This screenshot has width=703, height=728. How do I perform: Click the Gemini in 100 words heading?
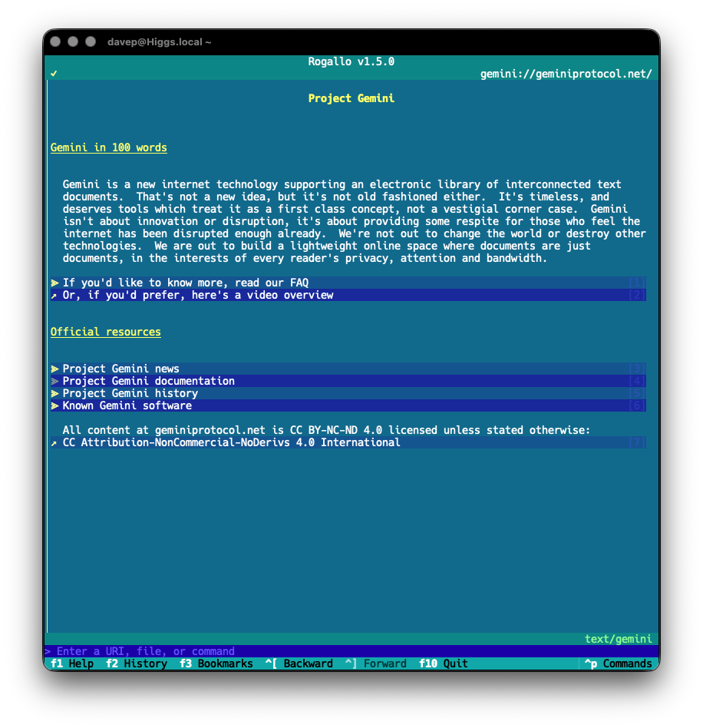click(x=108, y=147)
